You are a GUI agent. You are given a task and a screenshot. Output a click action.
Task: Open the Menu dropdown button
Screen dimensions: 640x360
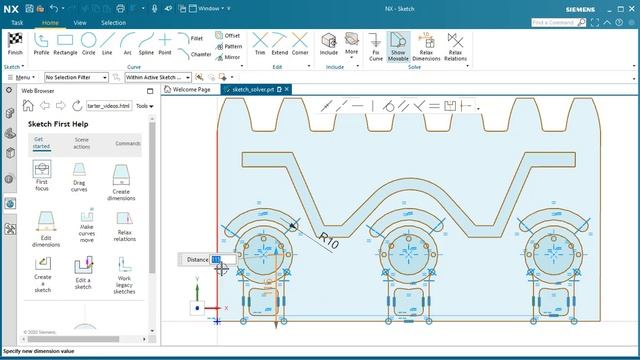(x=22, y=77)
